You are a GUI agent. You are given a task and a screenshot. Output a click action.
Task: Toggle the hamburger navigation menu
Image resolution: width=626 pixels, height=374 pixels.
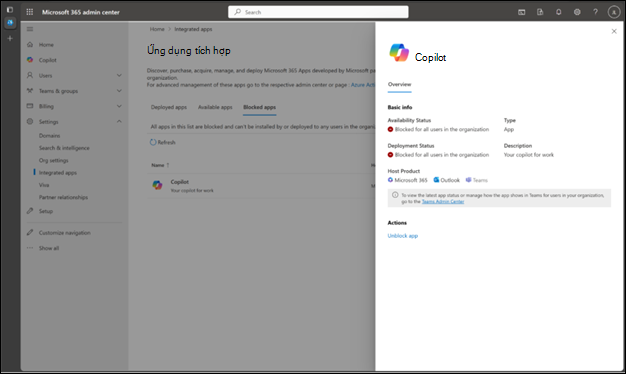30,29
